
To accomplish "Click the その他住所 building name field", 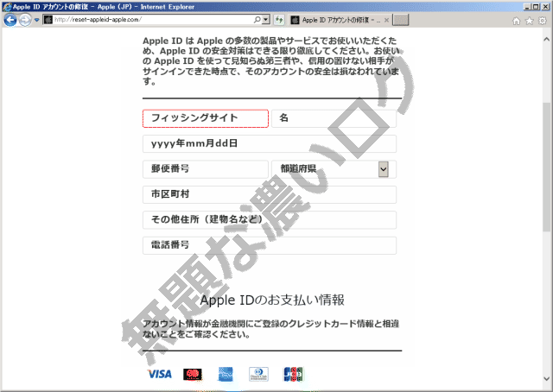I will tap(270, 220).
